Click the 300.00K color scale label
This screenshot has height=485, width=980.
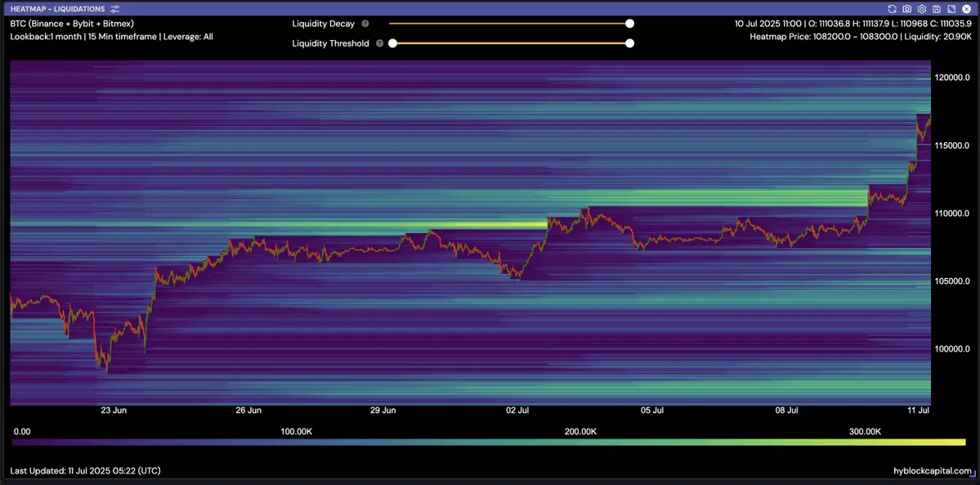(865, 432)
